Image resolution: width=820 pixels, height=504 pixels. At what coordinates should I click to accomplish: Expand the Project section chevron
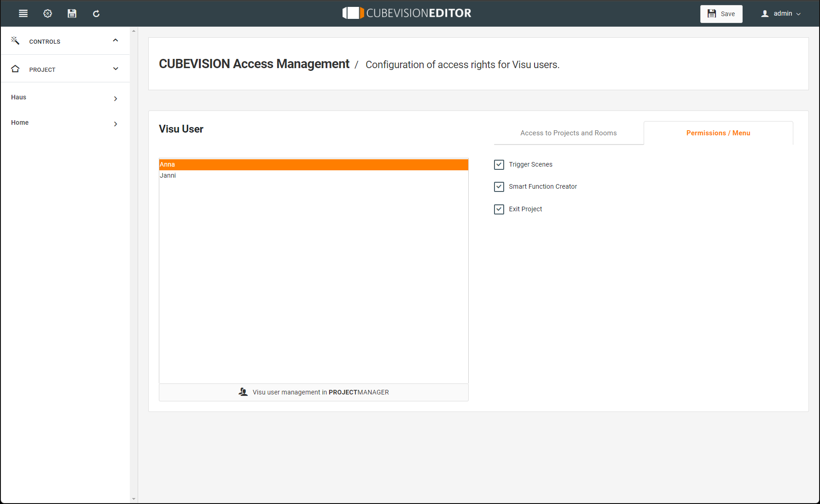coord(116,69)
